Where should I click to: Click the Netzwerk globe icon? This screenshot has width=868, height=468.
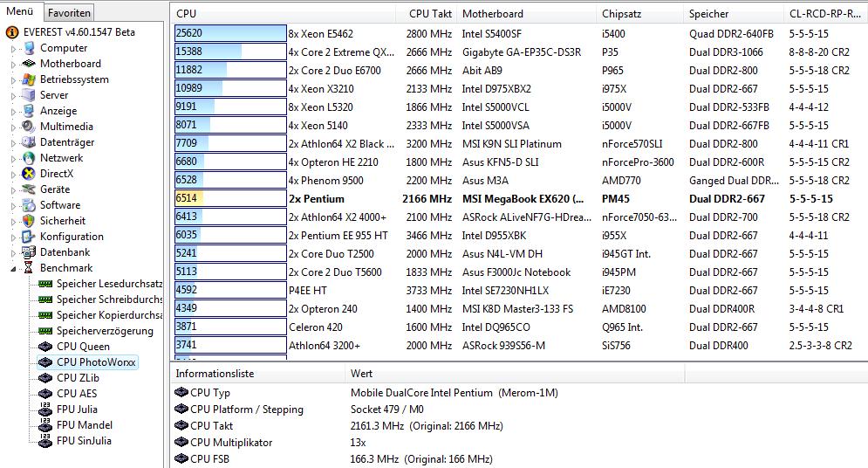29,158
